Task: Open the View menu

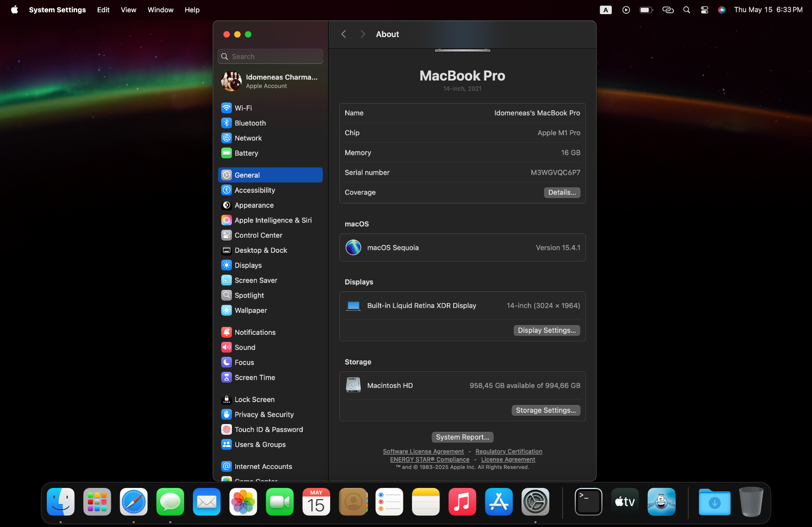Action: pos(128,10)
